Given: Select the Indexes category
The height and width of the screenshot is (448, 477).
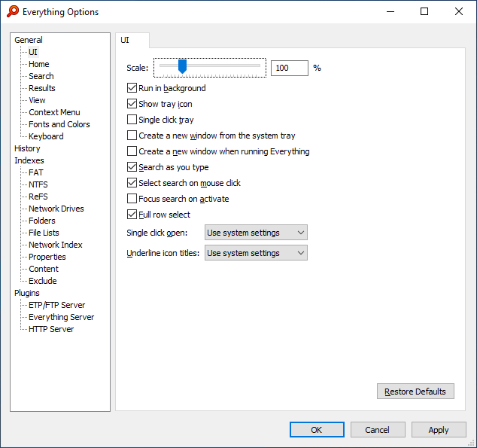Looking at the screenshot, I should pos(29,160).
